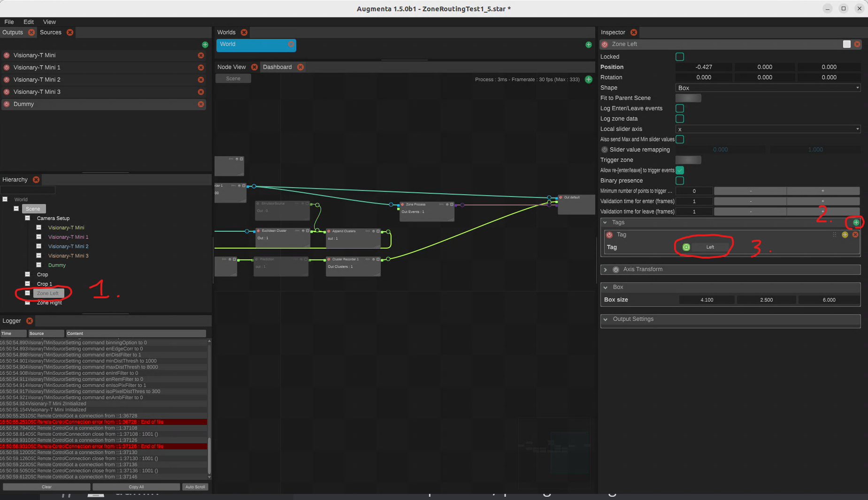The height and width of the screenshot is (500, 868).
Task: Close the Inspector panel
Action: click(634, 32)
